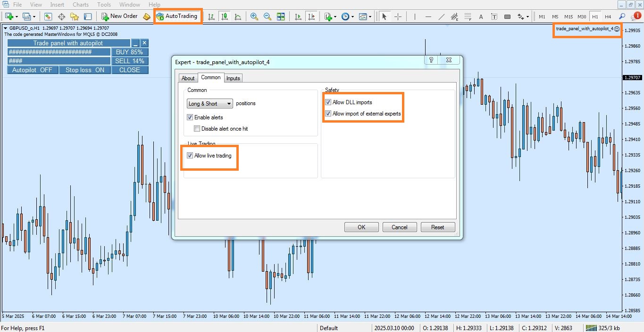
Task: Click the BUY 85% button
Action: [x=130, y=52]
